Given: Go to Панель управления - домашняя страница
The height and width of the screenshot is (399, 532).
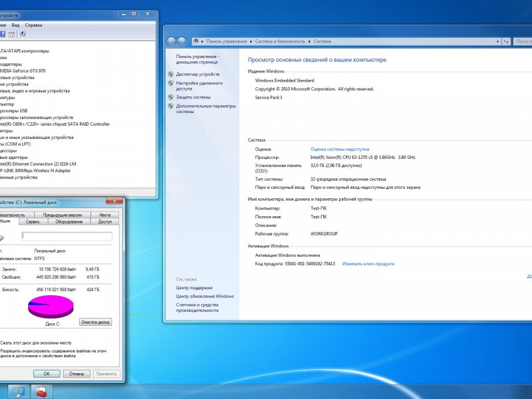Looking at the screenshot, I should click(x=198, y=59).
